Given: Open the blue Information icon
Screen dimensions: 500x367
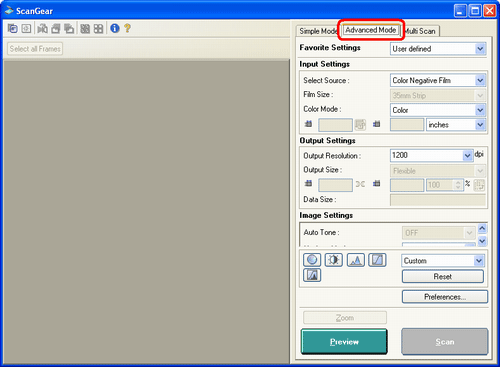Looking at the screenshot, I should 115,28.
